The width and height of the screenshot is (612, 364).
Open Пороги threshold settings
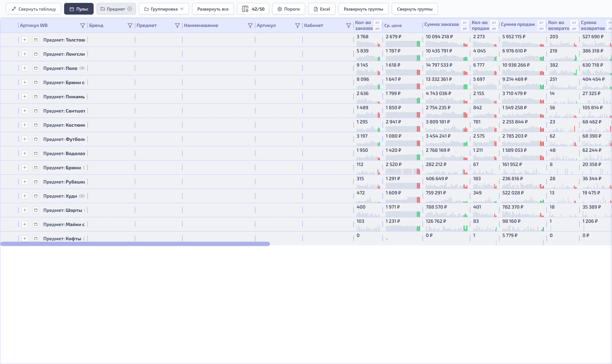(x=289, y=9)
